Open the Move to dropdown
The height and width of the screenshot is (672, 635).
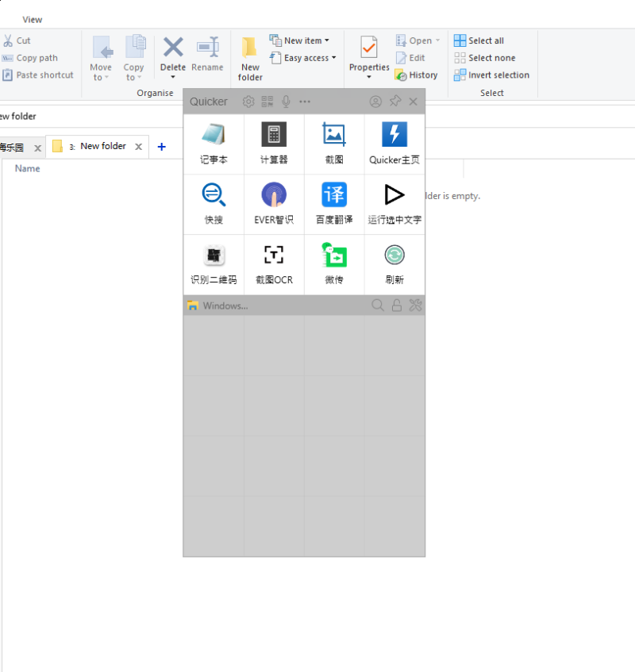(x=101, y=58)
